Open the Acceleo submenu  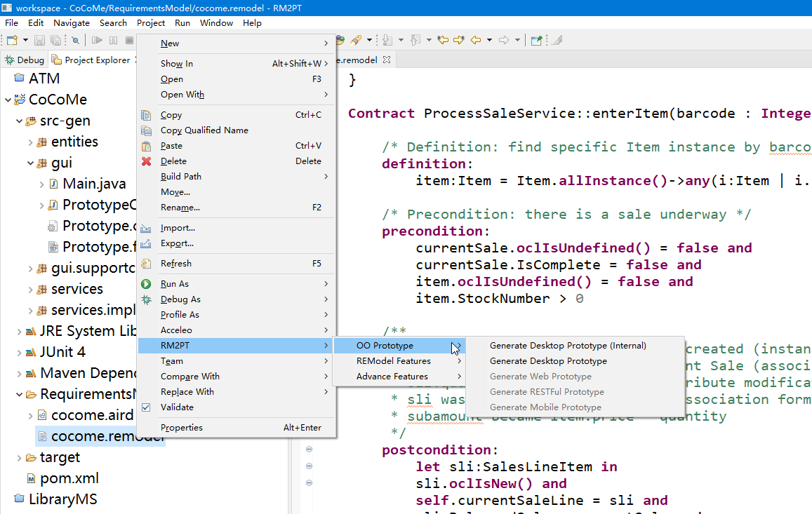pyautogui.click(x=237, y=330)
